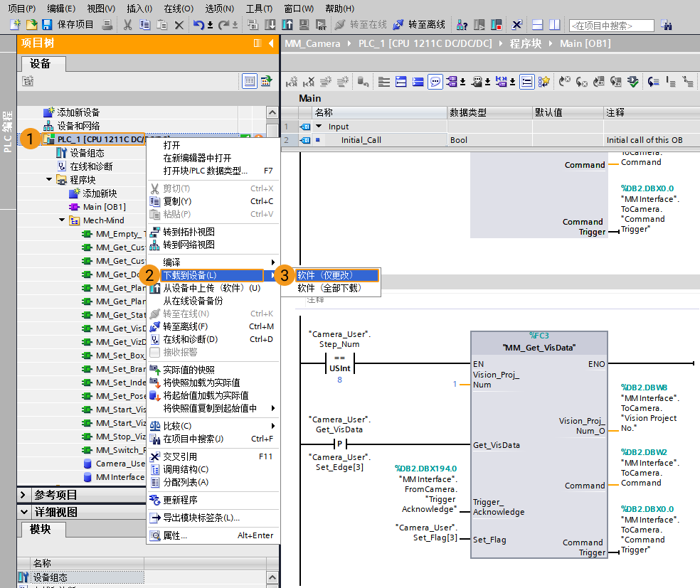Open the 在线(O) menu in menu bar
The image size is (700, 588).
[178, 9]
